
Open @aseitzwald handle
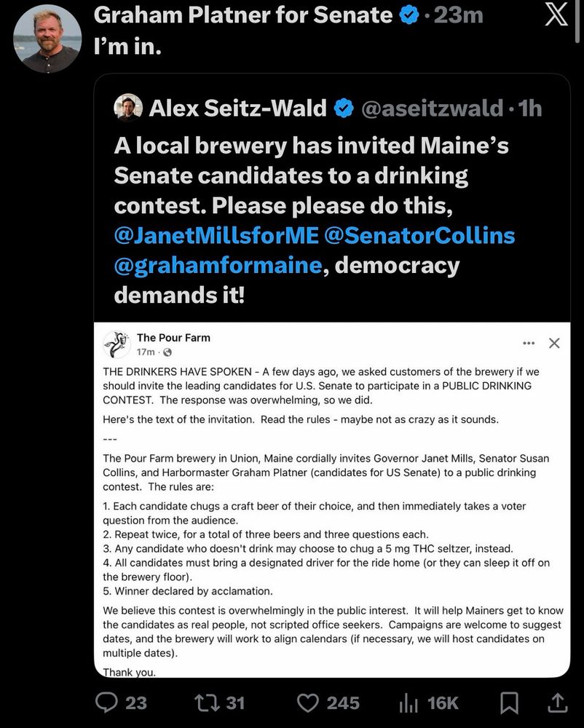click(x=432, y=108)
